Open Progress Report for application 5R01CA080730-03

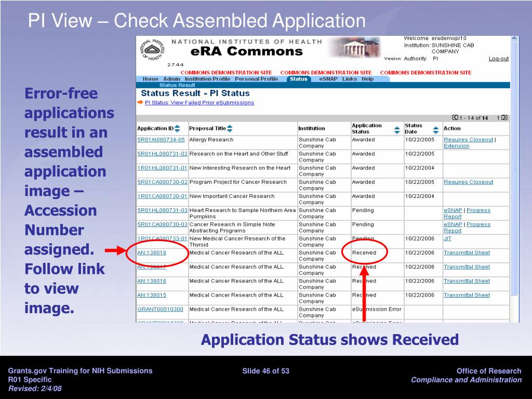coord(478,224)
